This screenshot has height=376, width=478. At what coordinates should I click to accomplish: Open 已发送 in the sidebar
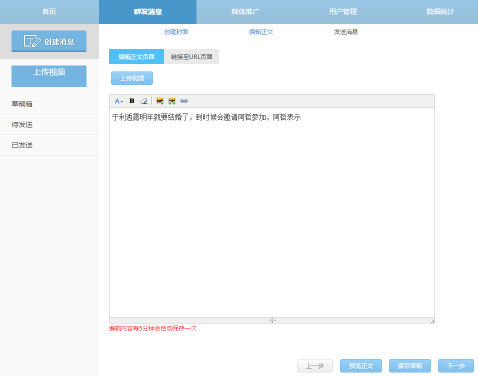22,145
